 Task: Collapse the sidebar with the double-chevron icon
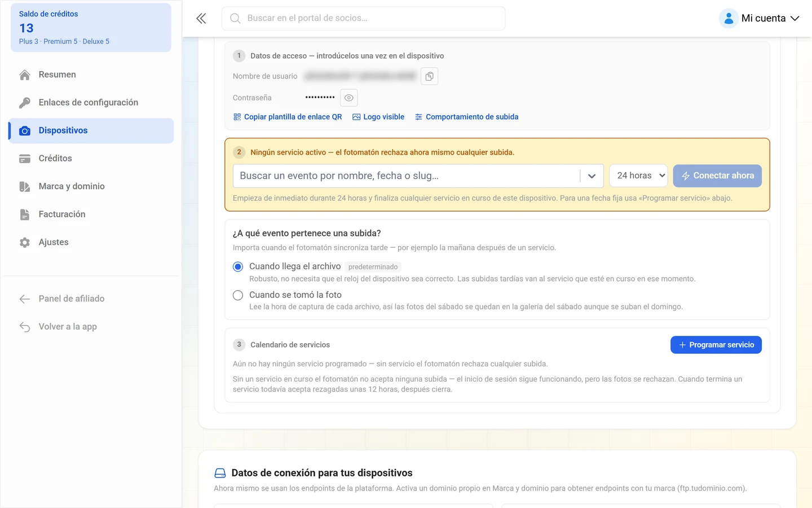click(x=201, y=19)
